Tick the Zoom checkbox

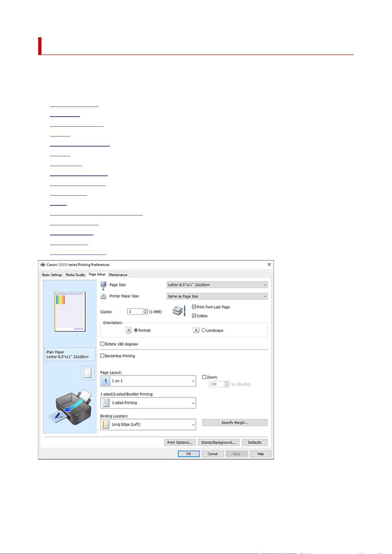pos(204,377)
